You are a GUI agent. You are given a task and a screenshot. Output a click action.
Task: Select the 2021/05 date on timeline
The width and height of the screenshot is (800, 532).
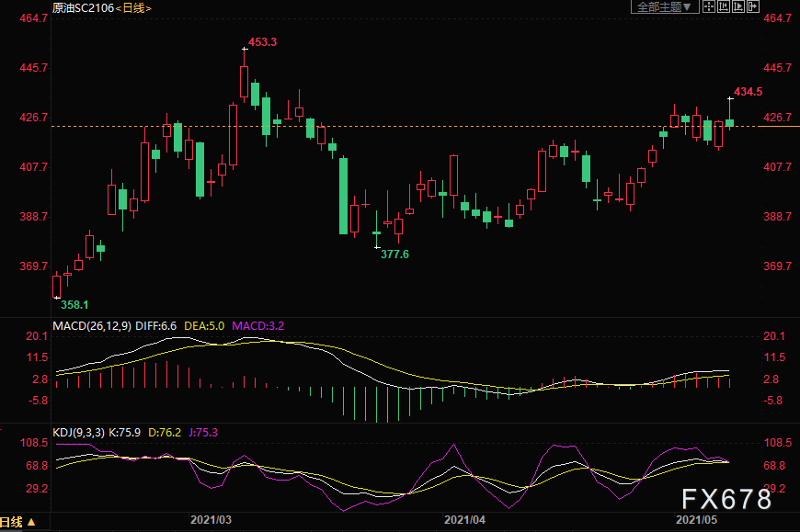pyautogui.click(x=696, y=520)
